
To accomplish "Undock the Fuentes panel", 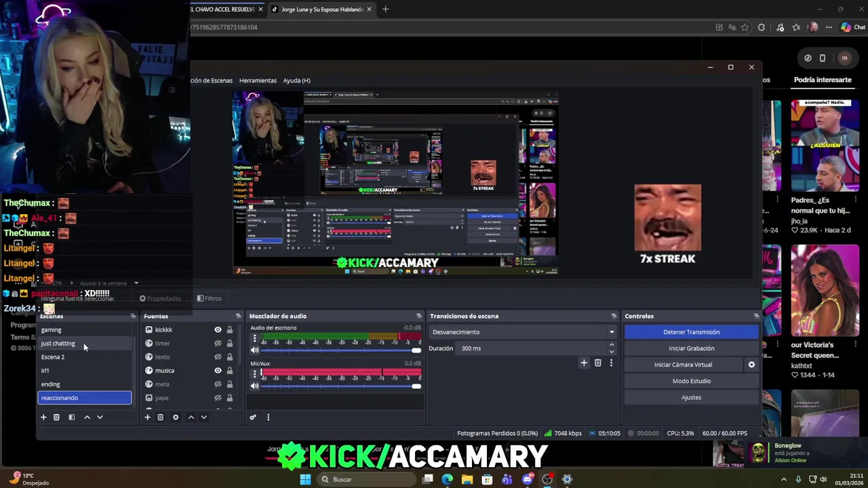I will click(x=238, y=317).
